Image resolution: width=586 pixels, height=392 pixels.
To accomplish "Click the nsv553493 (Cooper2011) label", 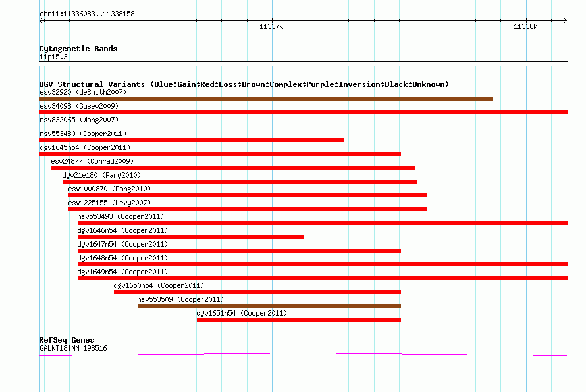I will [120, 216].
